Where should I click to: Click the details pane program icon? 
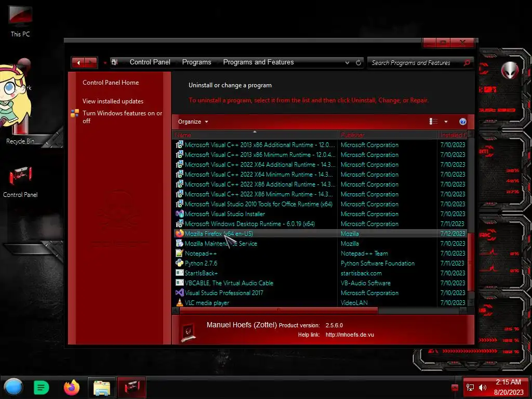(188, 333)
